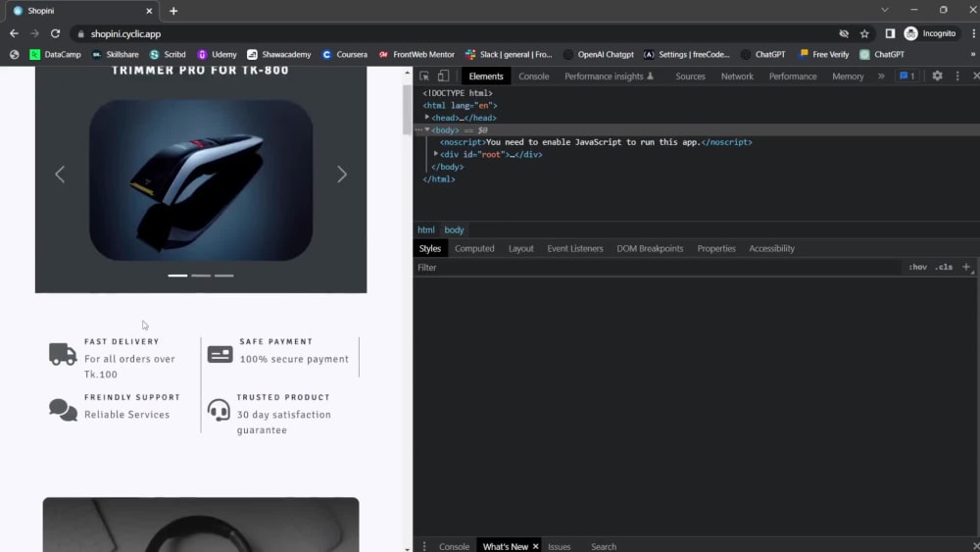Click the browser forward arrow
Screen dimensions: 980x552
(34, 33)
